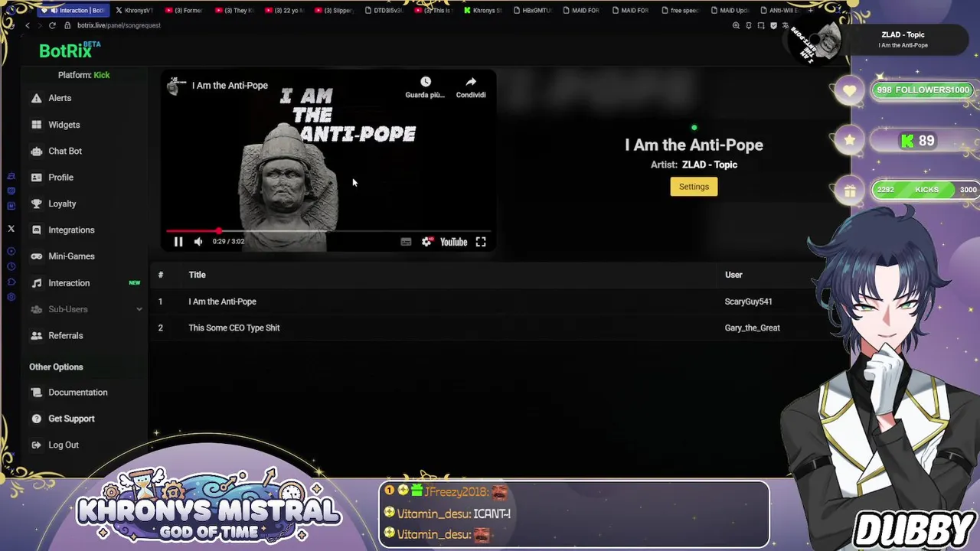Seek on the video progress bar

point(328,230)
